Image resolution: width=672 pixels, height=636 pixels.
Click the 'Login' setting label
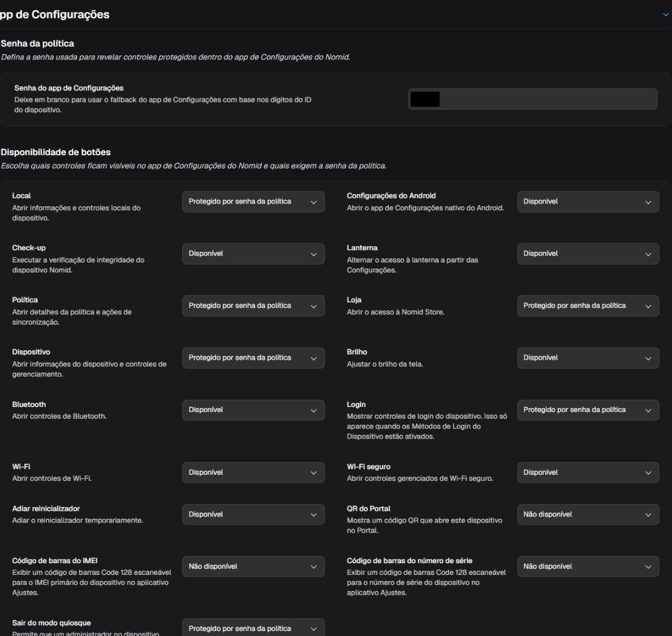click(x=356, y=404)
